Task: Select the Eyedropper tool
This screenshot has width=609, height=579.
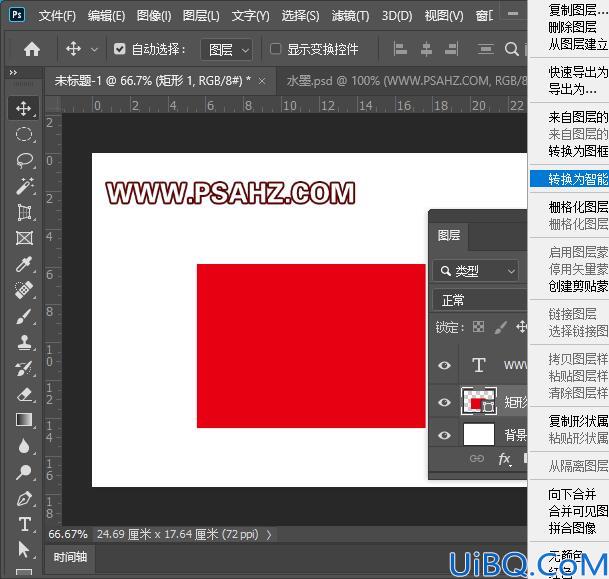Action: (24, 264)
